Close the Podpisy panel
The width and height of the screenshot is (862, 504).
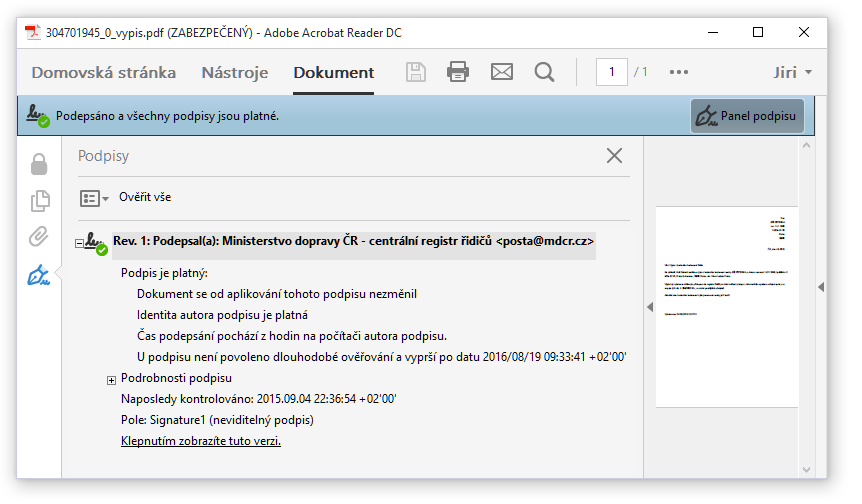pos(614,156)
